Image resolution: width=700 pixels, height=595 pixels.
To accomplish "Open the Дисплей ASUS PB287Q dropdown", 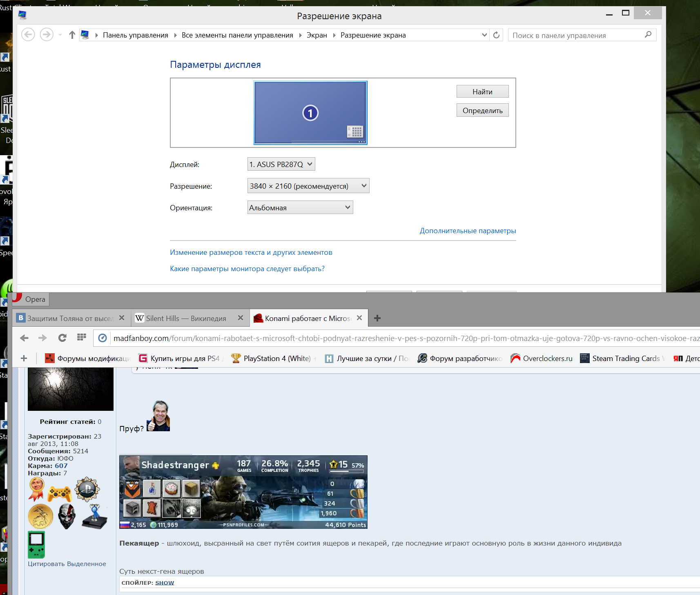I will coord(281,164).
